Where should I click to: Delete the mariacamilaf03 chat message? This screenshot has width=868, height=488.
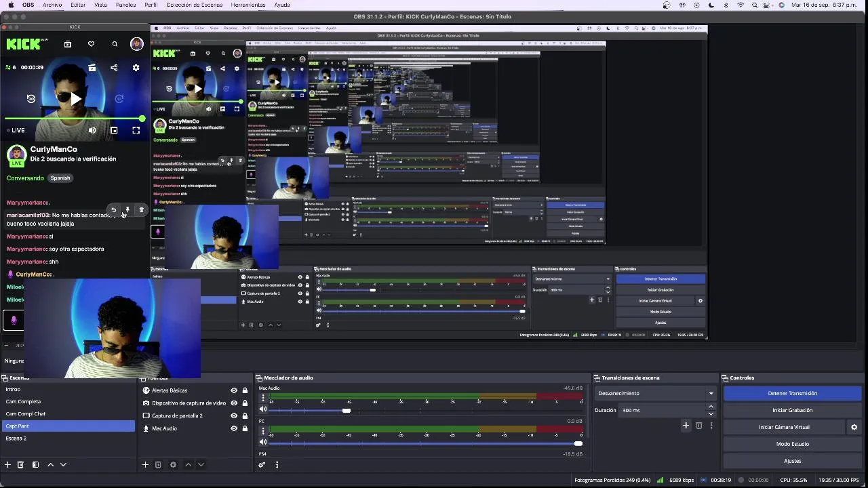[141, 210]
